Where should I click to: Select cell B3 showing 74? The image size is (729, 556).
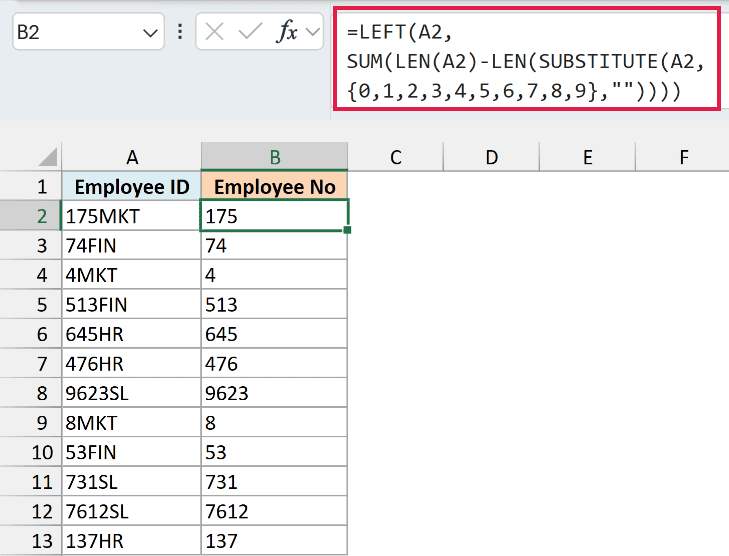pos(274,245)
